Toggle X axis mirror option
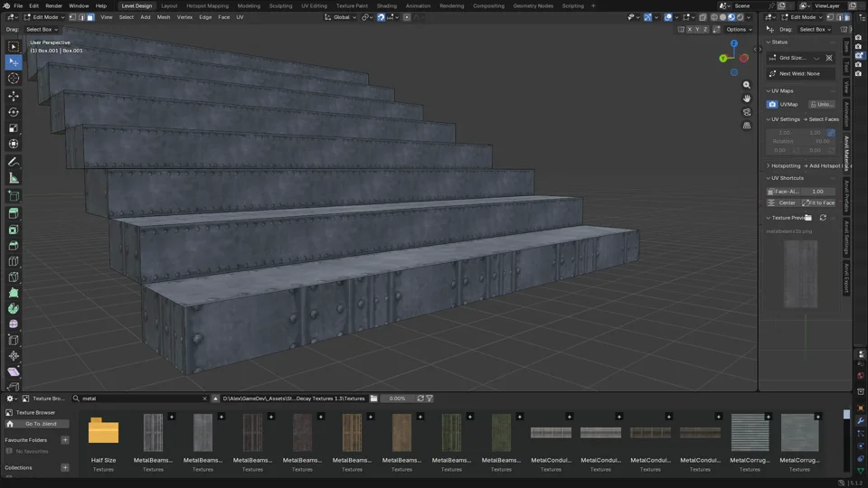The image size is (868, 488). tap(690, 29)
